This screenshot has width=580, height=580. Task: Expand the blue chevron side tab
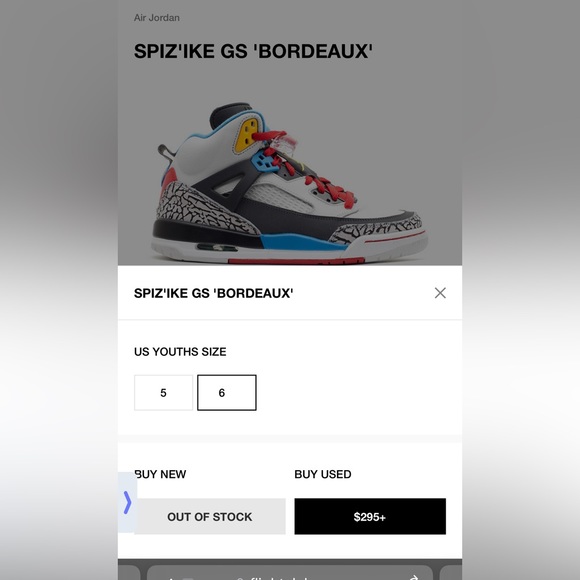tap(127, 502)
